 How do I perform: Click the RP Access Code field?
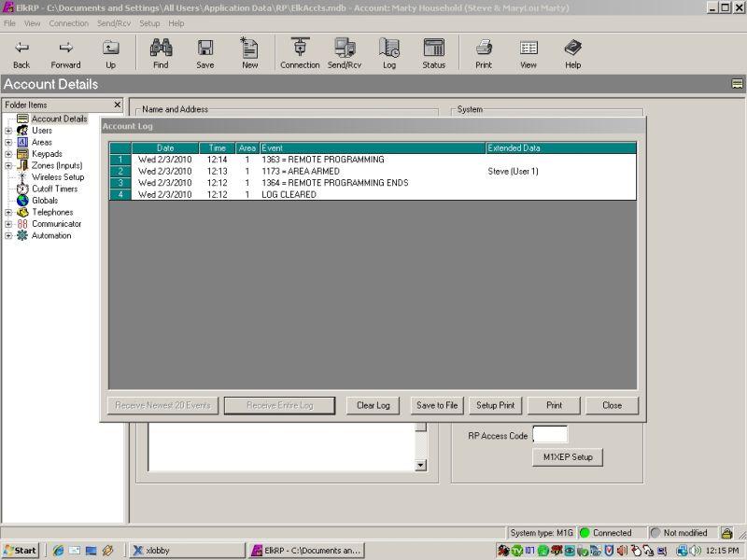pyautogui.click(x=550, y=435)
